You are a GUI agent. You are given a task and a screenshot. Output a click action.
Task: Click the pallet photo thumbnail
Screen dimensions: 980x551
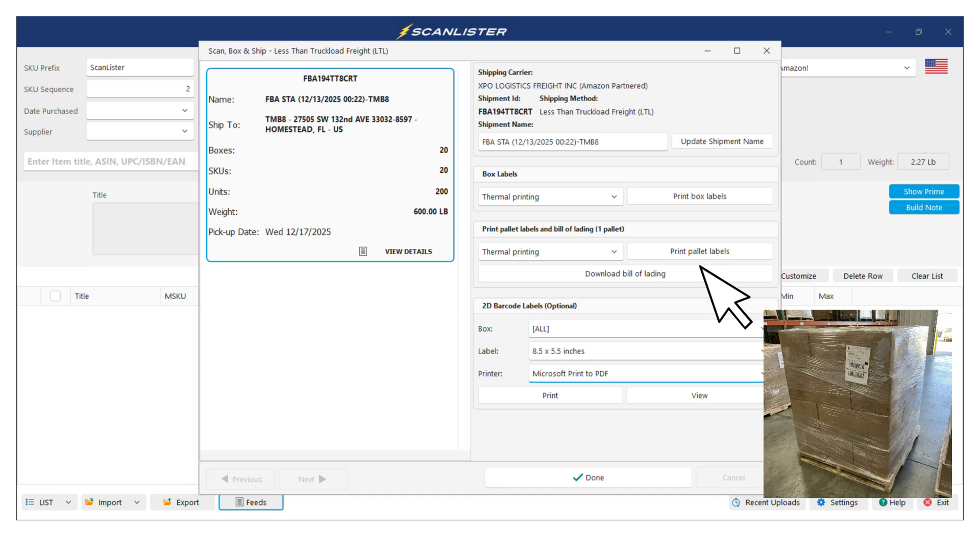[x=857, y=403]
